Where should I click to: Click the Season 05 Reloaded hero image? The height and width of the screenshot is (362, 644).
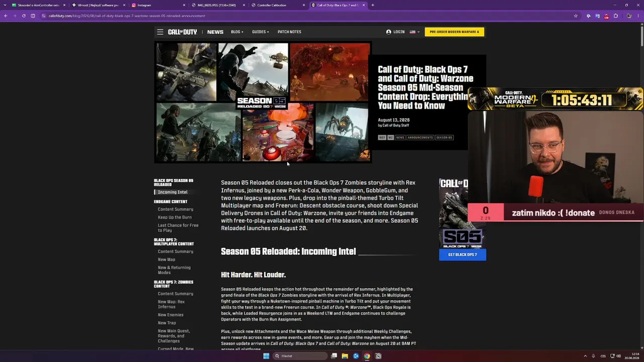click(x=263, y=102)
